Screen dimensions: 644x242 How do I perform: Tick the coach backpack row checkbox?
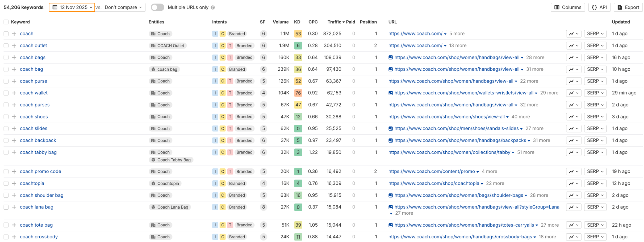pyautogui.click(x=6, y=140)
